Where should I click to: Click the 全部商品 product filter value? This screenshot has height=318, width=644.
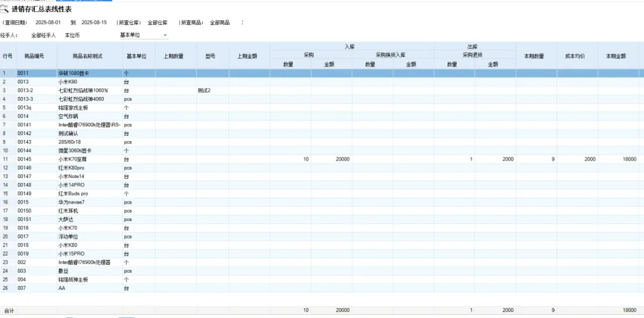(219, 23)
